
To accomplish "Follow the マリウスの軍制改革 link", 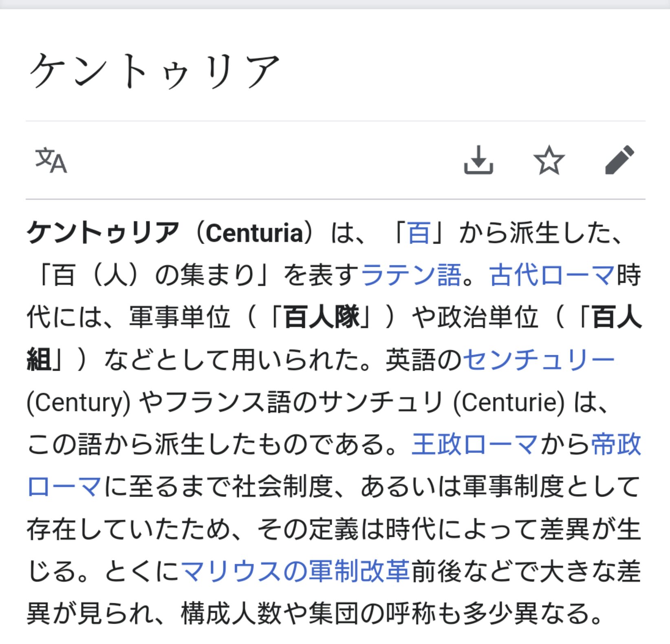I will pos(295,571).
